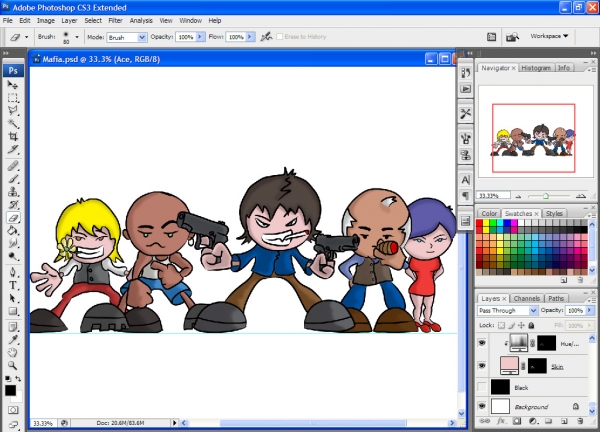The height and width of the screenshot is (432, 600).
Task: Select the Magic Wand tool
Action: pos(13,123)
